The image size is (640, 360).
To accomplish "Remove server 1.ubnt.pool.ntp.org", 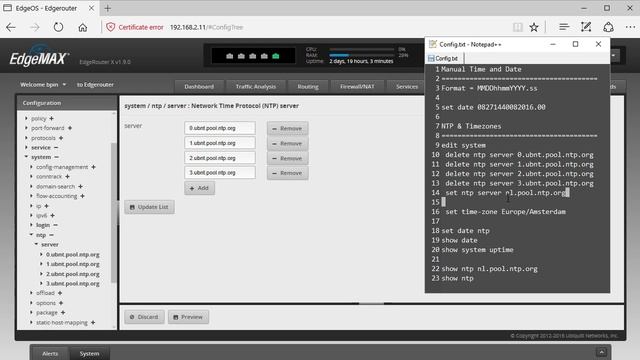I will point(287,143).
